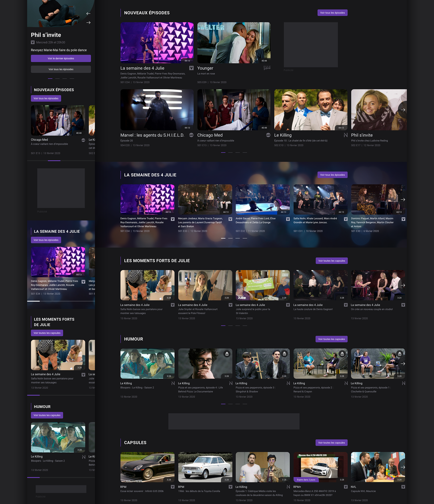Image resolution: width=434 pixels, height=504 pixels.
Task: Click next arrow in Les Moments Forts de Julie row
Action: click(403, 285)
